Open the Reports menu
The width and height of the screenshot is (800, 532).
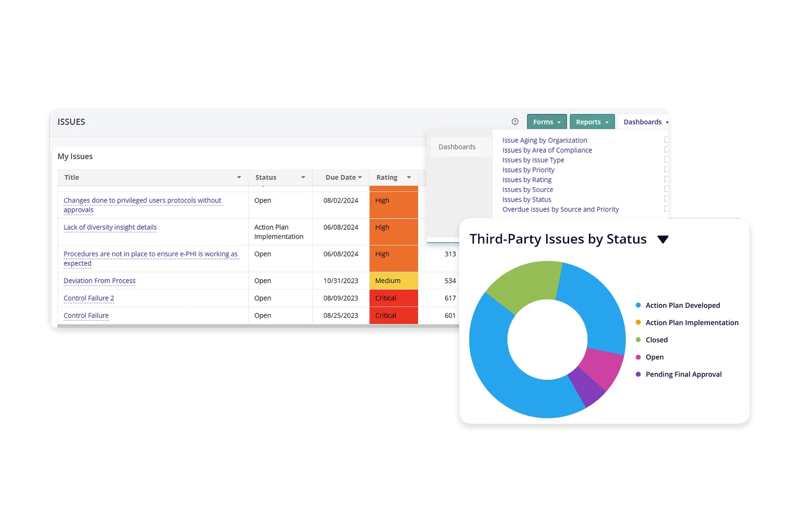click(x=592, y=122)
